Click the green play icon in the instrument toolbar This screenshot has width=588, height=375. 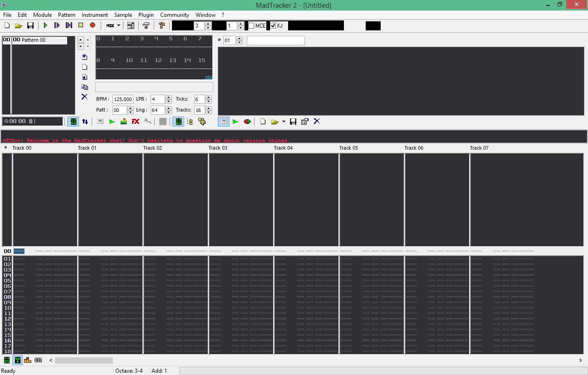click(235, 122)
